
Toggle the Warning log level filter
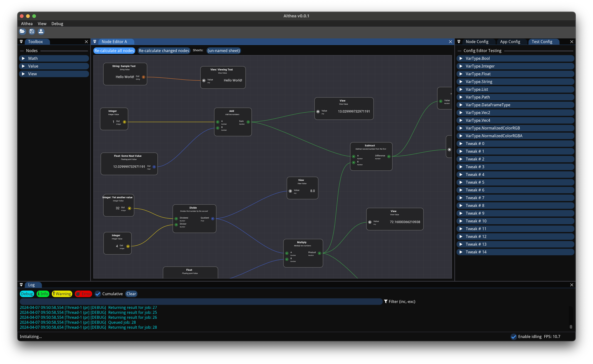click(62, 294)
